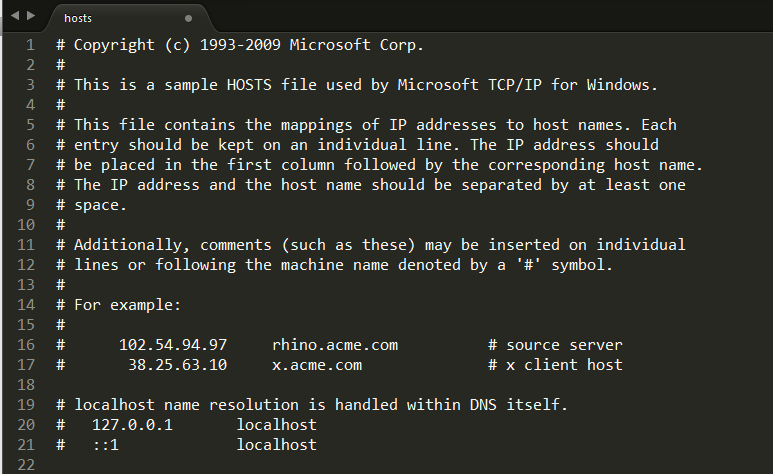Screen dimensions: 773x474
Task: Click the unsaved dot on hosts tab
Action: pos(188,18)
